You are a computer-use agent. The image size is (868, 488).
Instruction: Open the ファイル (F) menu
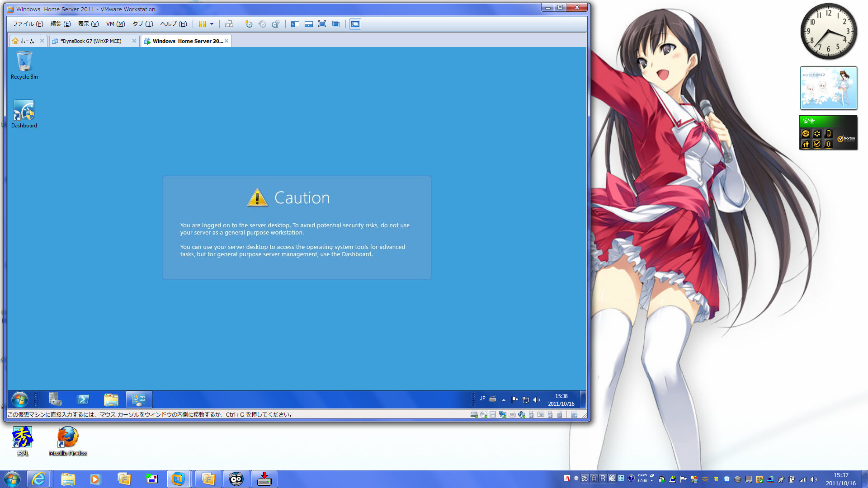pyautogui.click(x=28, y=24)
